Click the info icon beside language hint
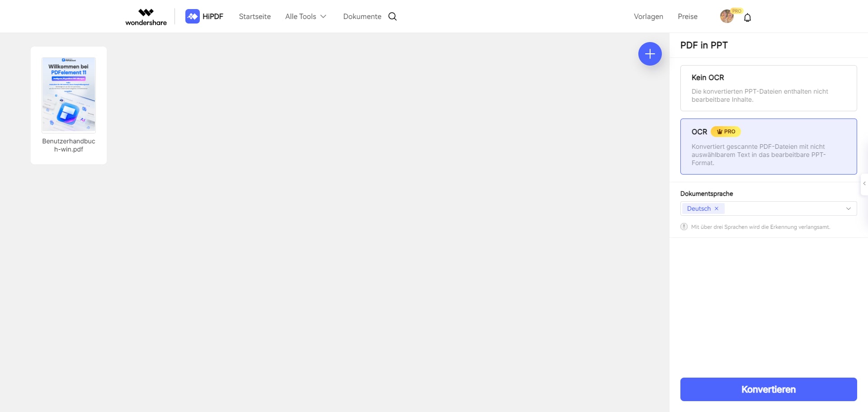This screenshot has width=868, height=412. [684, 227]
